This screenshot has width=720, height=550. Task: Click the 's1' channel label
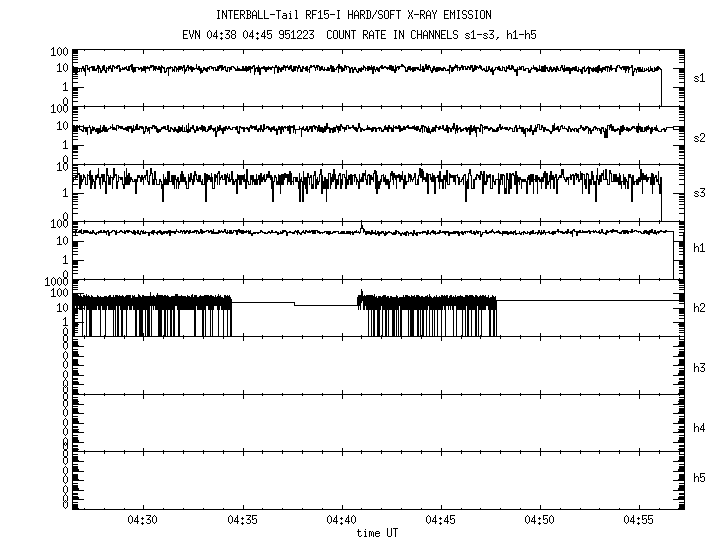[699, 78]
